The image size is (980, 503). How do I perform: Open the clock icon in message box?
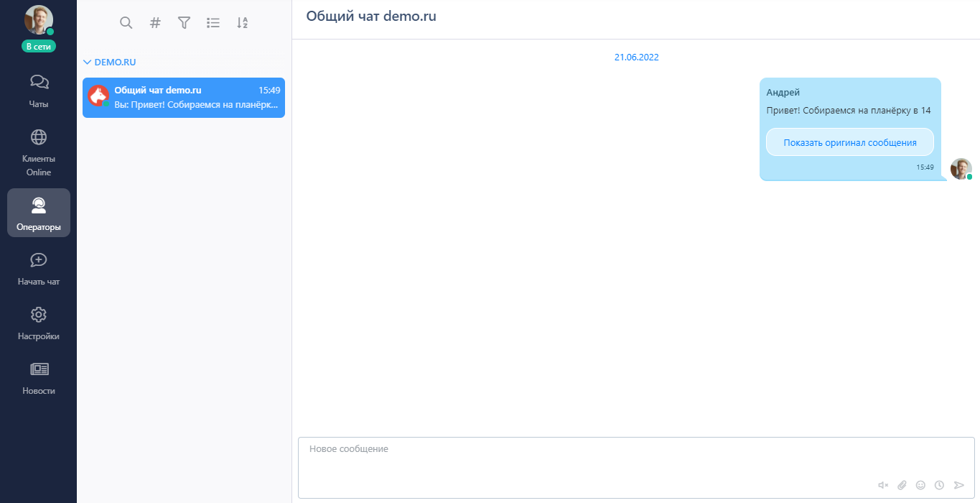[x=939, y=485]
